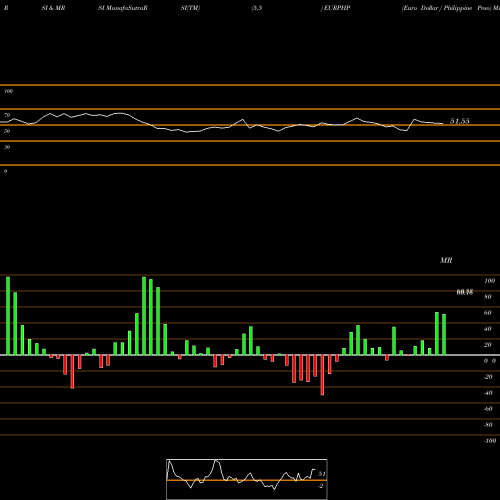Click the '51' value in mini chart
This screenshot has width=500, height=500.
(x=322, y=474)
